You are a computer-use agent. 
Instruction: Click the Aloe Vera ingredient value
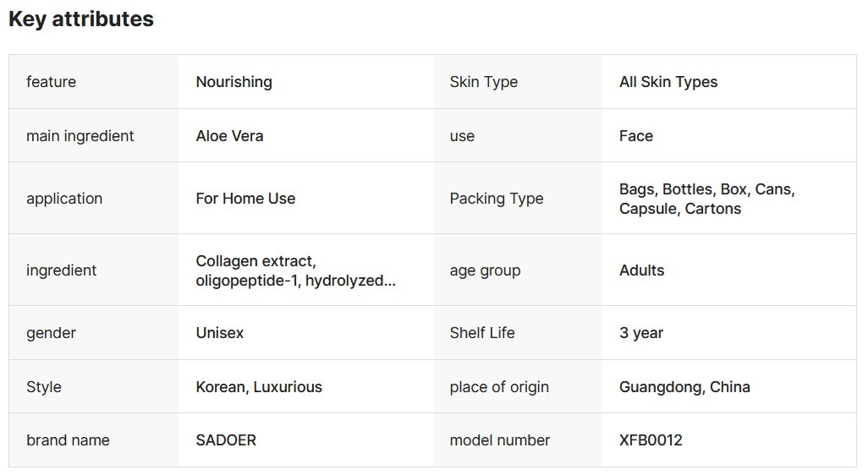point(229,136)
